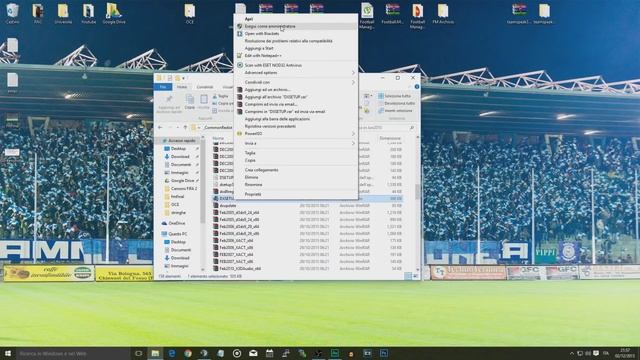Click 'Scan with ESET NOD32 Antivirus'

pos(273,65)
